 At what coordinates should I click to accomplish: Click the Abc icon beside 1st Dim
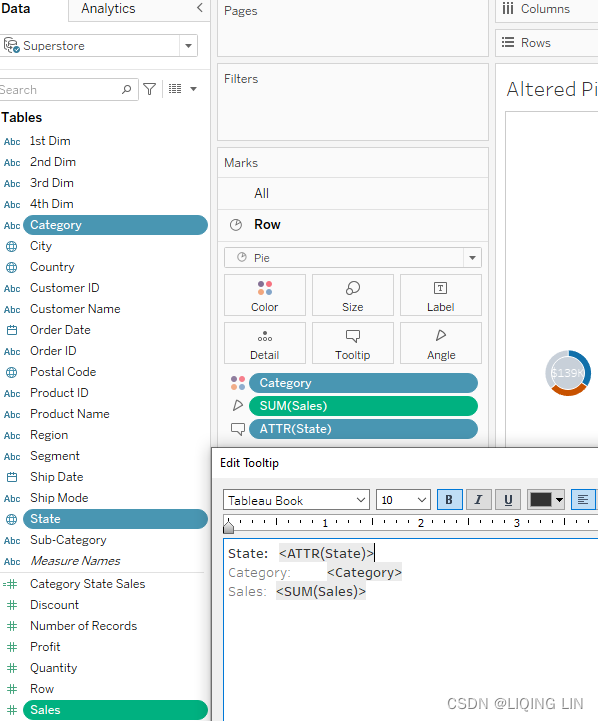[x=12, y=142]
